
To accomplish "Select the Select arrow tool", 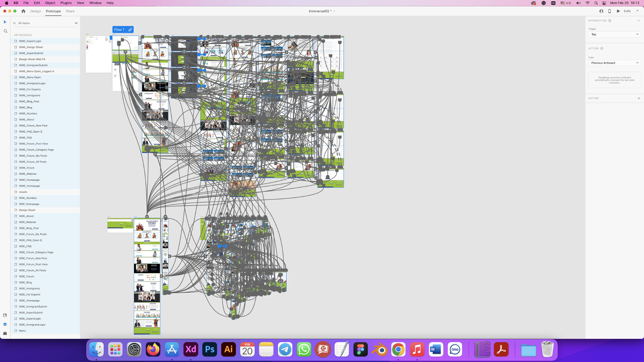I will click(5, 22).
